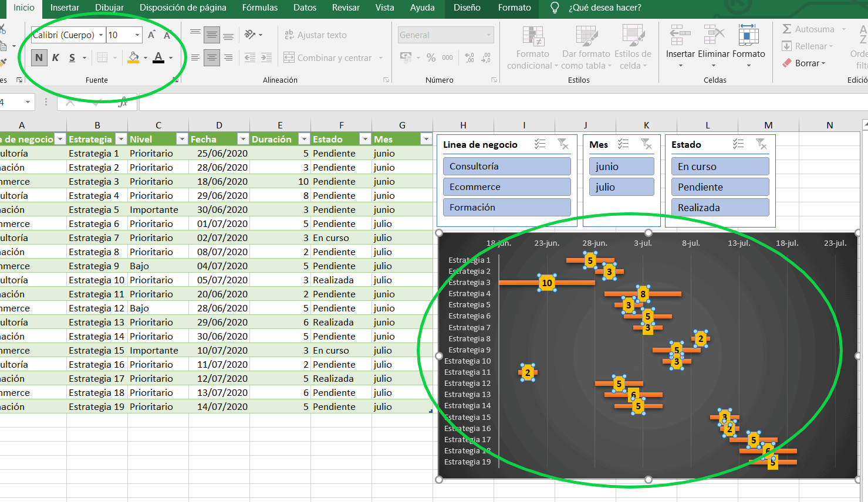Click the accounting number format icon
The image size is (868, 502).
click(406, 57)
